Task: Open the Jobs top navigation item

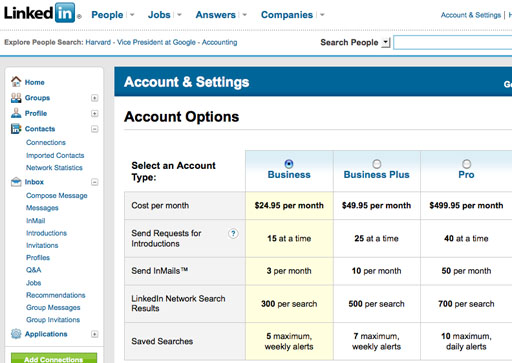Action: pyautogui.click(x=159, y=15)
